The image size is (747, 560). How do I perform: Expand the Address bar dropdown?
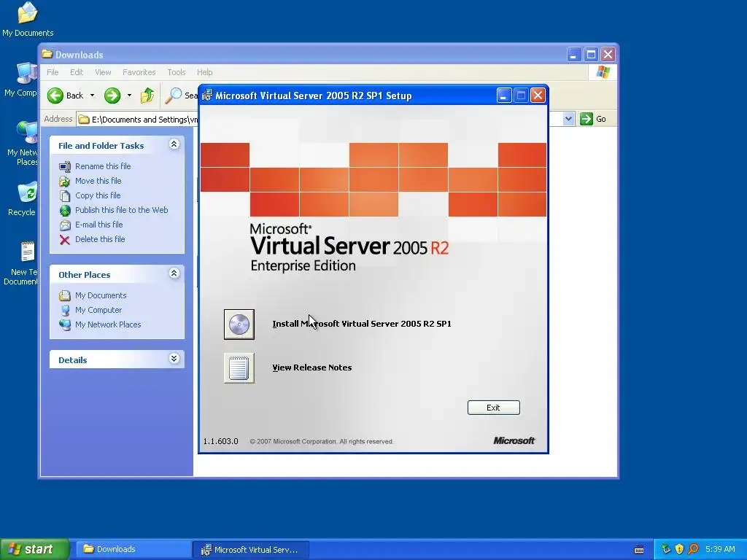coord(568,119)
